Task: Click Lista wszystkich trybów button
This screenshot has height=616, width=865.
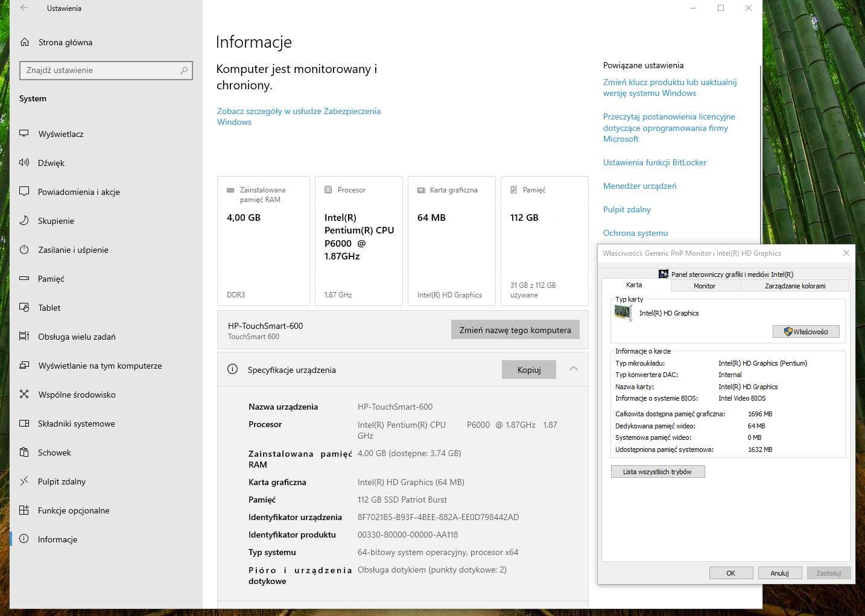Action: pyautogui.click(x=657, y=472)
